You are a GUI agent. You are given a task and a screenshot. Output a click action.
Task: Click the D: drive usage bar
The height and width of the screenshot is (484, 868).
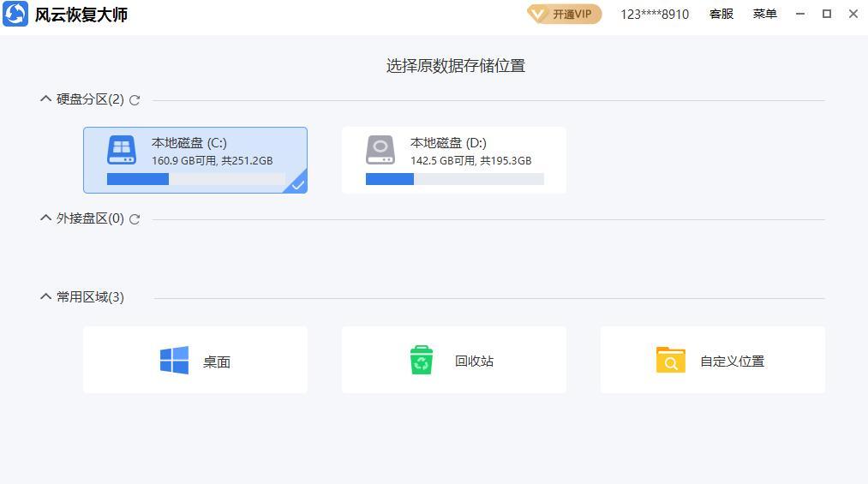(x=455, y=179)
